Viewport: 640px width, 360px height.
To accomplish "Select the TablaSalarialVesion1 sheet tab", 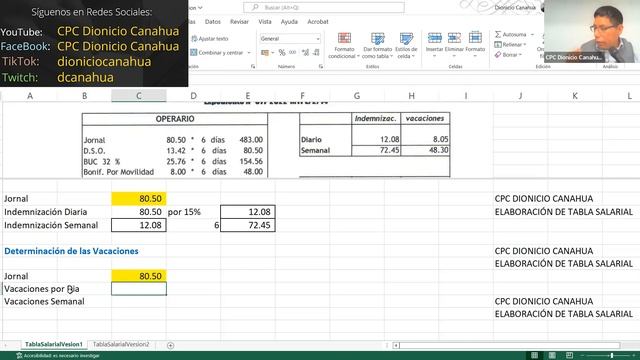I will coord(53,344).
